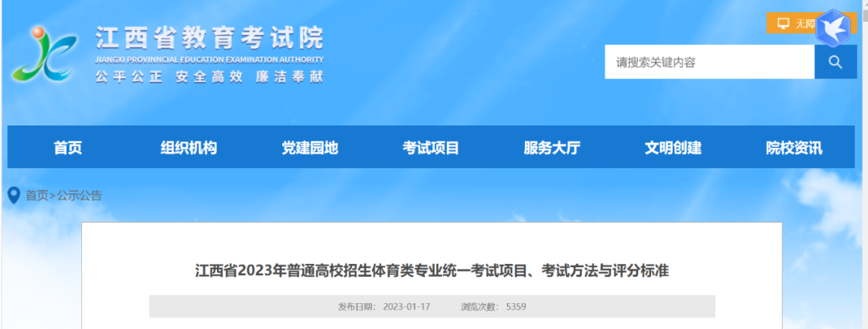Screen dimensions: 868x329
Task: Click the 浏览次数 5359 view count
Action: point(493,306)
